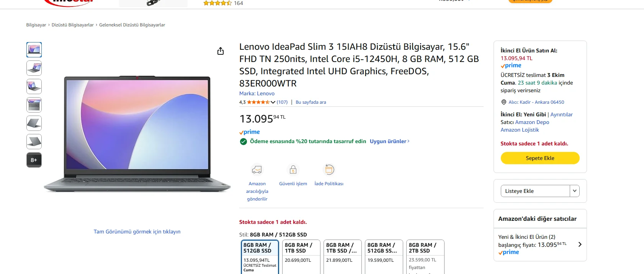Expand the Yeni & İkinci El Ürün offers arrow
644x274 pixels.
(x=580, y=245)
